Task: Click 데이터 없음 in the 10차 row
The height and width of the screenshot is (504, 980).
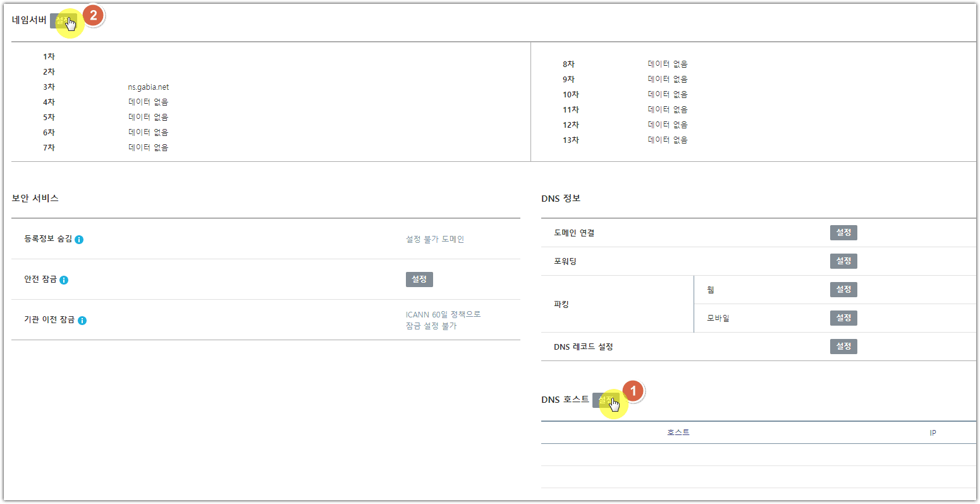Action: point(668,94)
